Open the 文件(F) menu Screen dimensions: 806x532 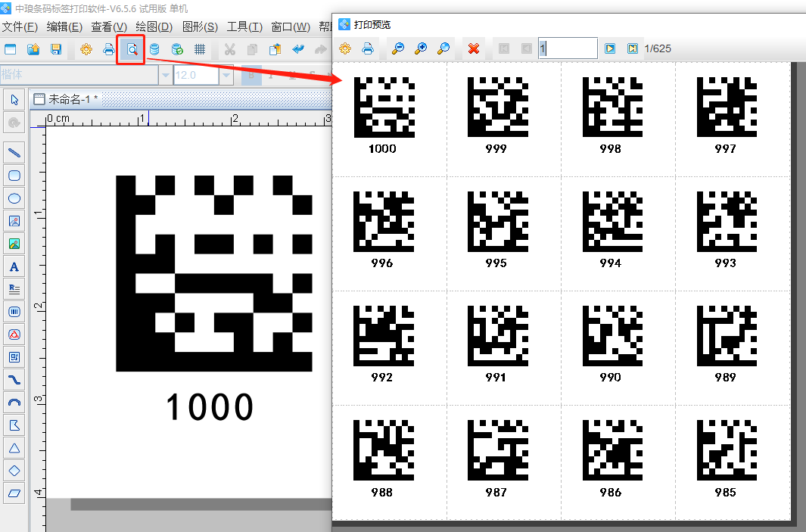point(20,27)
